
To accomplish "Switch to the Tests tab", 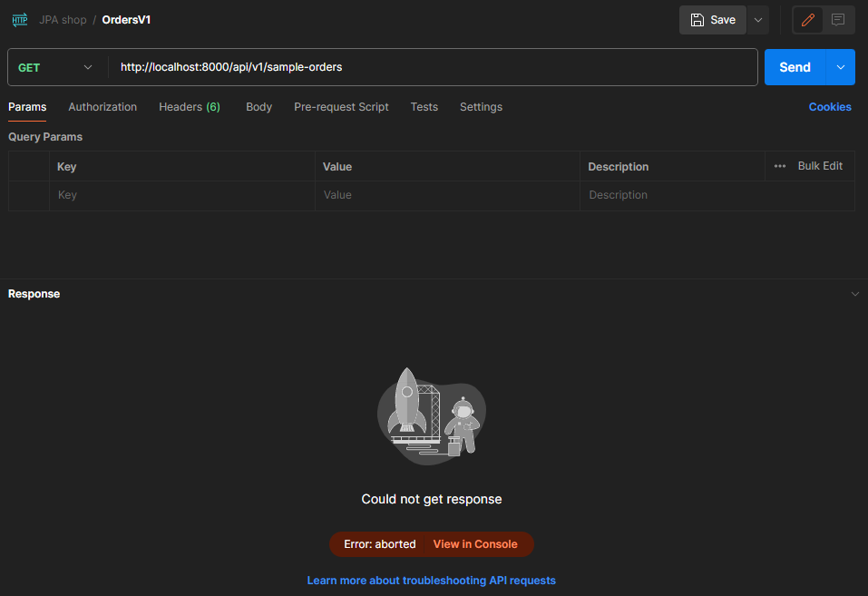I will (x=424, y=107).
